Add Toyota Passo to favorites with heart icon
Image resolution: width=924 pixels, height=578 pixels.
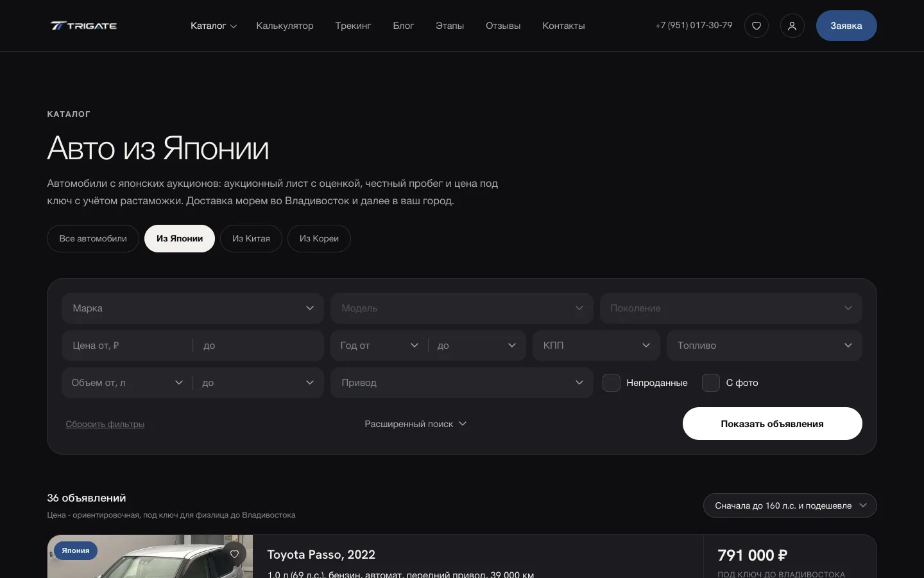click(234, 554)
